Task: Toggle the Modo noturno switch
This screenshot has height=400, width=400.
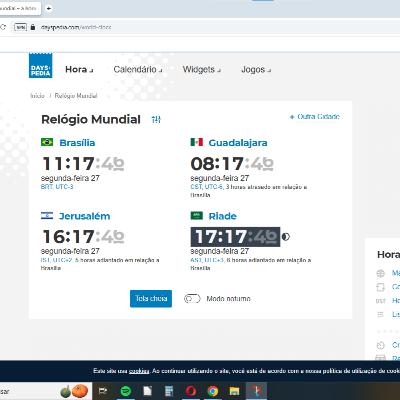Action: 192,298
